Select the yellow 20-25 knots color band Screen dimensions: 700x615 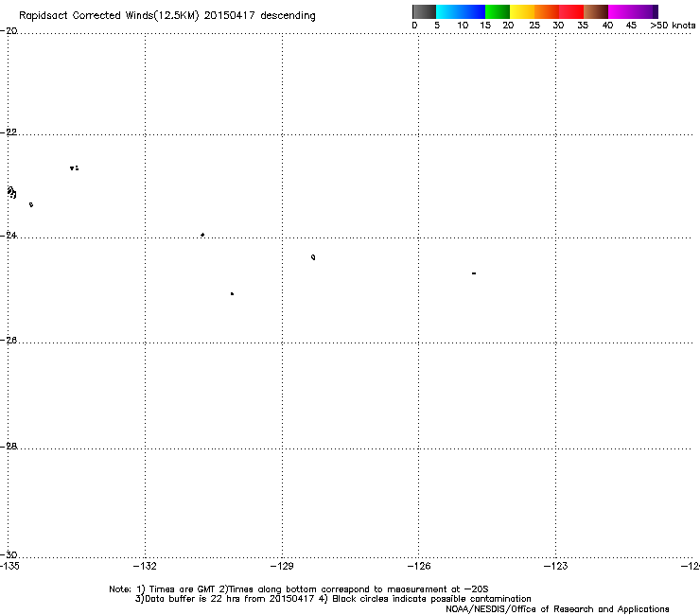pos(522,11)
